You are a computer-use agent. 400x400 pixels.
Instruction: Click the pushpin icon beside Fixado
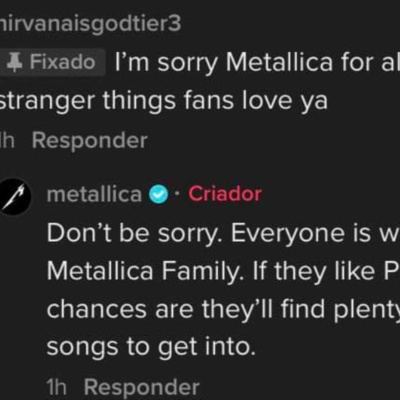[14, 62]
